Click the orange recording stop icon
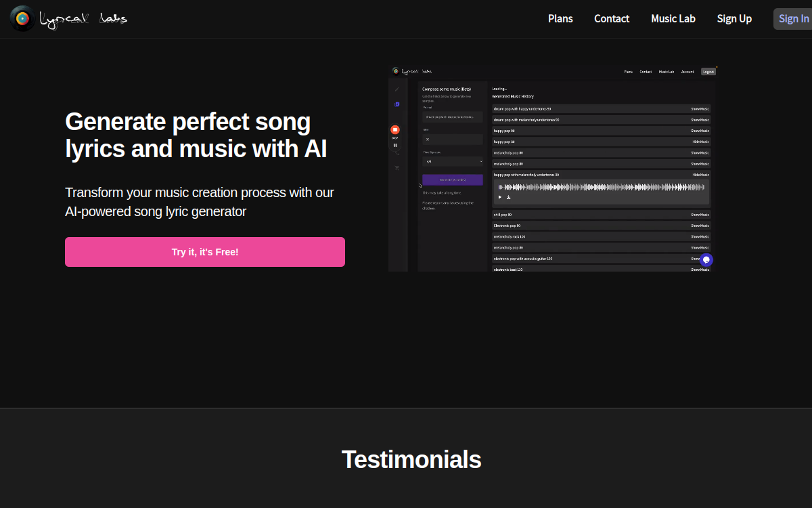 pos(395,129)
